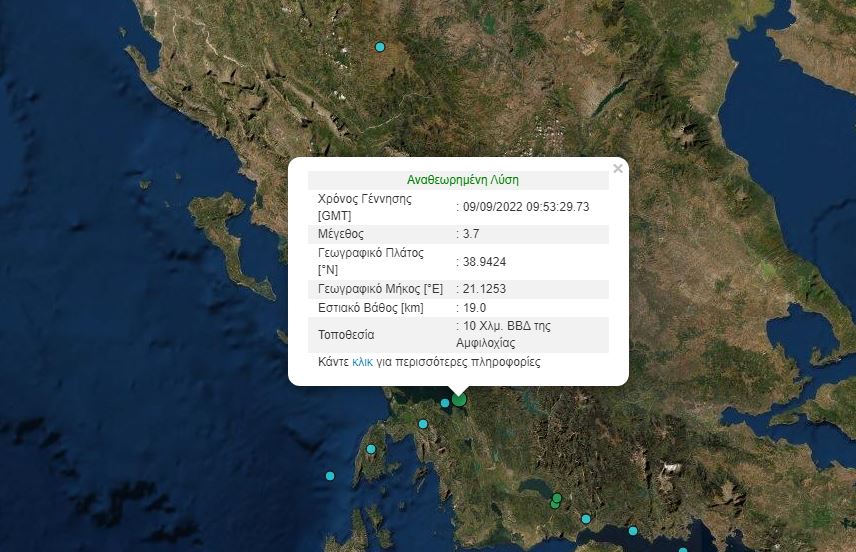Open the 'κλικ' link for more information
Screen dimensions: 856x552
(363, 362)
